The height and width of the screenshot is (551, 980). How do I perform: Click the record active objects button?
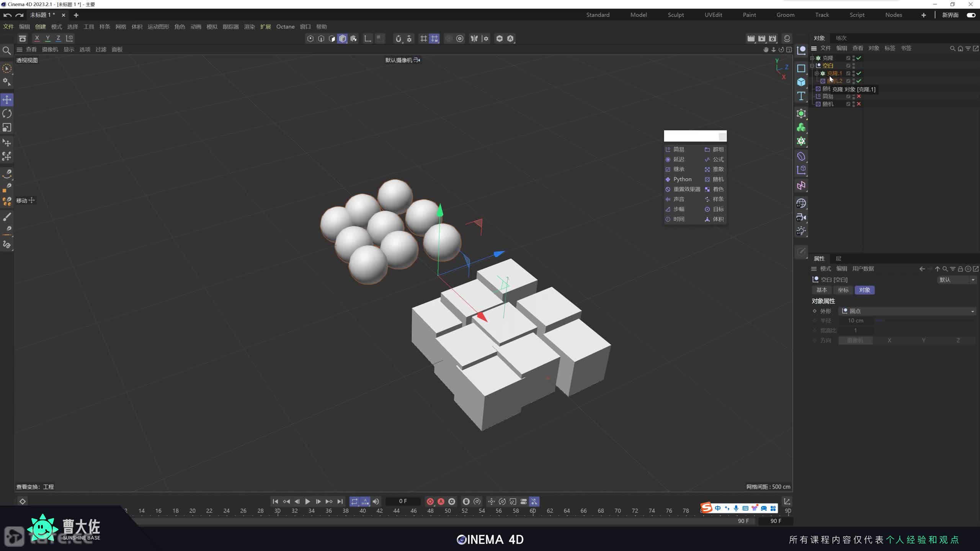coord(430,501)
